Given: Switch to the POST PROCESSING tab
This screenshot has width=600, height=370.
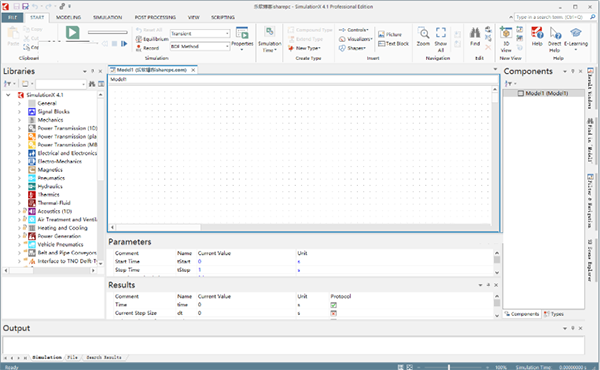Looking at the screenshot, I should pos(155,17).
